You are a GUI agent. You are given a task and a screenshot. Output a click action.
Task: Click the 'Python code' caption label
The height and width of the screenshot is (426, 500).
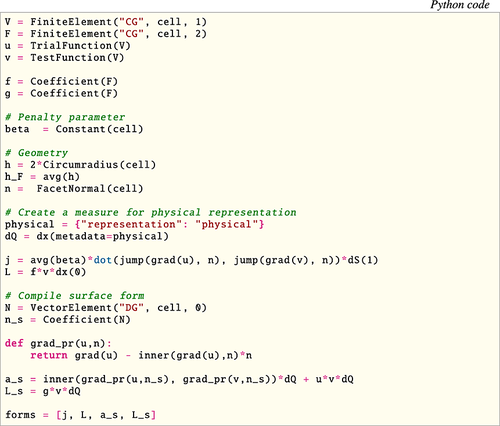[x=460, y=5]
